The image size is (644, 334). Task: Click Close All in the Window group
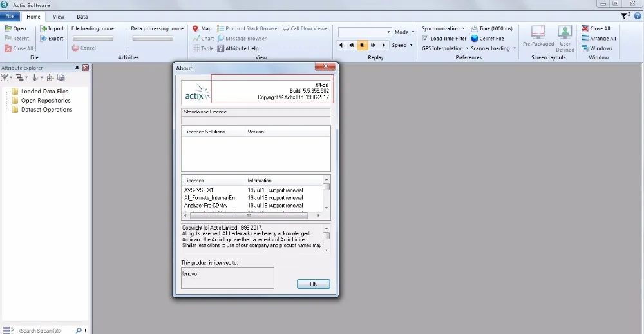point(596,28)
